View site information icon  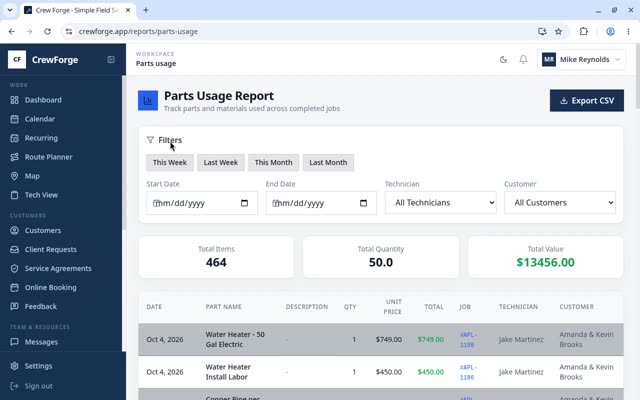(x=69, y=31)
